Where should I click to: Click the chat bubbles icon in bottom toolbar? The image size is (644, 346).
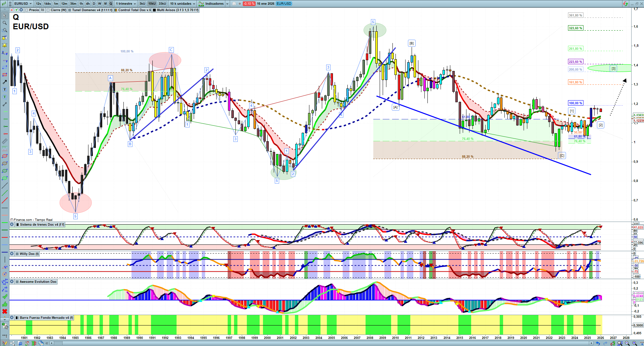click(x=20, y=343)
